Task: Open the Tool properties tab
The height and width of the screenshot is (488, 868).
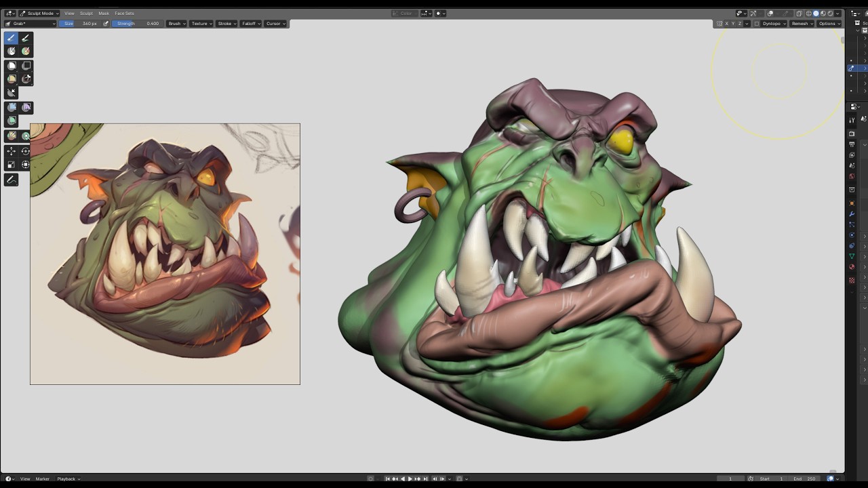Action: point(852,120)
